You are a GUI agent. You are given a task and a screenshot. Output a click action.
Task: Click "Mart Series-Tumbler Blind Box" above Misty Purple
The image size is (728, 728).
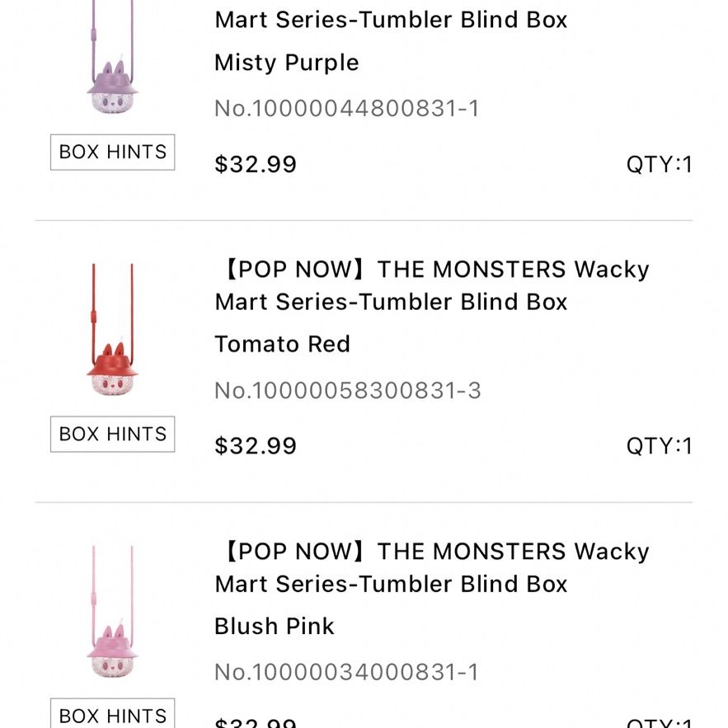click(391, 20)
